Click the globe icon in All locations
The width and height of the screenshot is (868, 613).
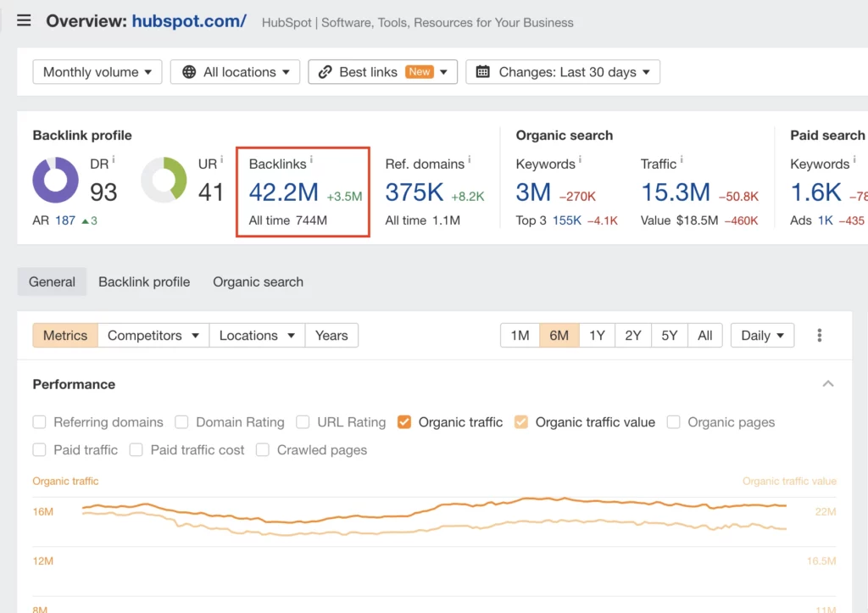click(x=189, y=72)
